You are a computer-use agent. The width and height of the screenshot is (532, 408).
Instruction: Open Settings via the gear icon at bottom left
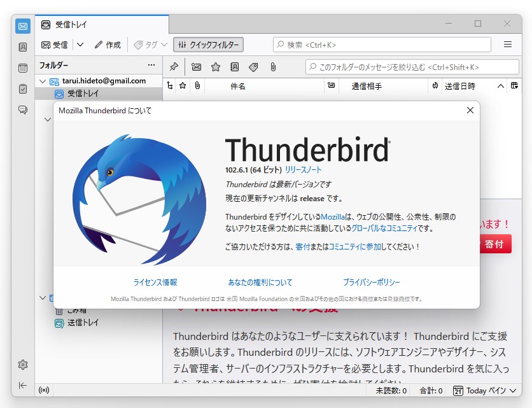(x=23, y=364)
